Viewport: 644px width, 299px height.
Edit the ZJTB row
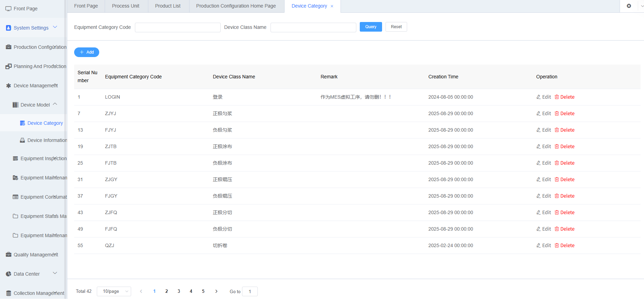pyautogui.click(x=544, y=146)
